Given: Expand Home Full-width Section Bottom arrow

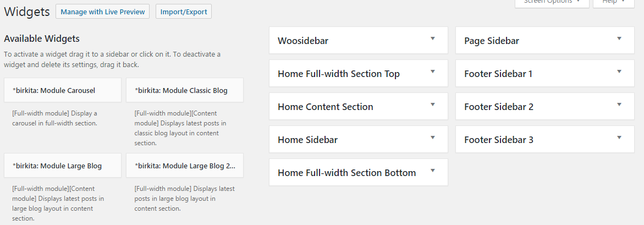Looking at the screenshot, I should pyautogui.click(x=433, y=171).
